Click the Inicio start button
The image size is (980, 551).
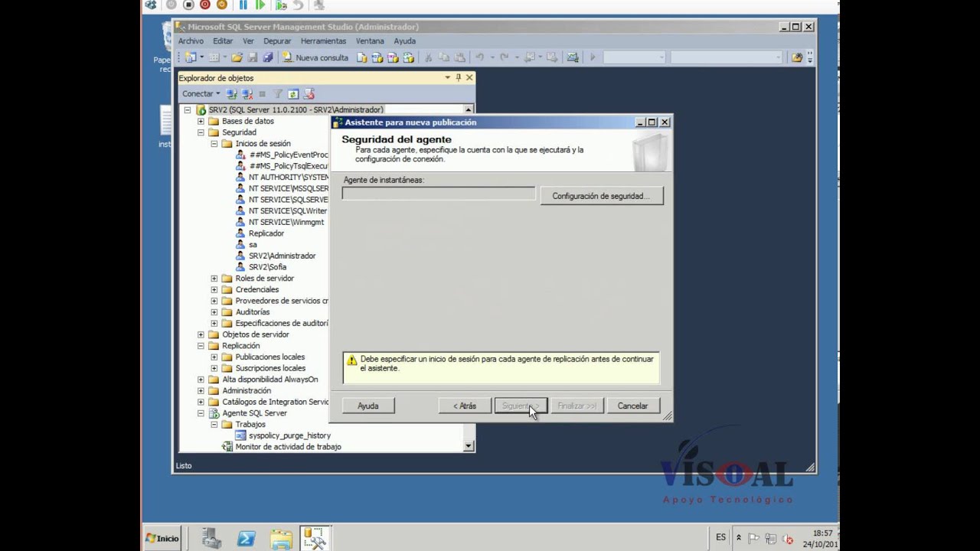click(x=162, y=538)
